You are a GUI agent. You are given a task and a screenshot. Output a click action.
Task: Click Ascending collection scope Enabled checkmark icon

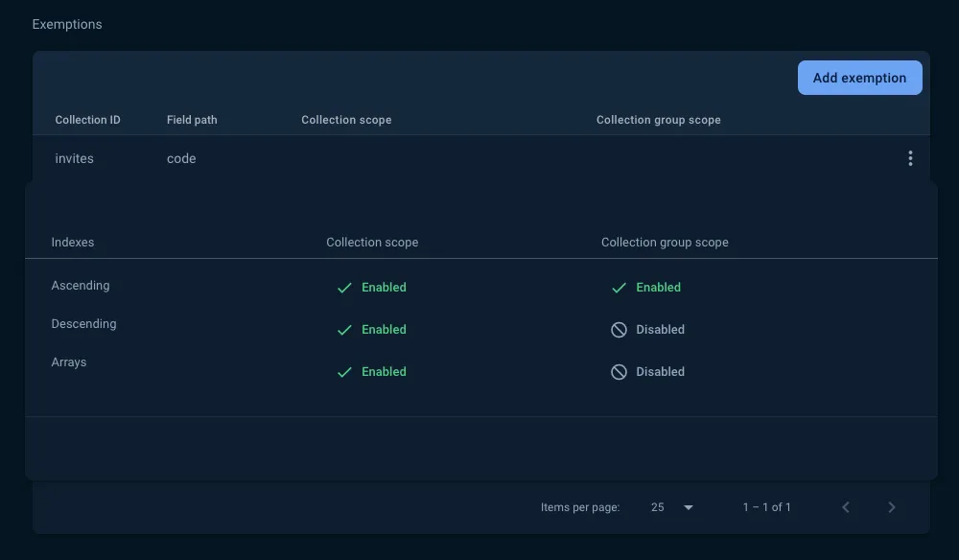coord(344,288)
